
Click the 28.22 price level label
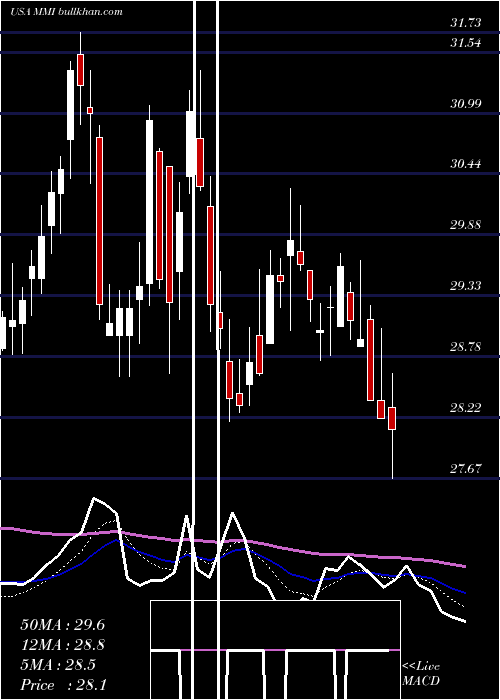(x=466, y=407)
